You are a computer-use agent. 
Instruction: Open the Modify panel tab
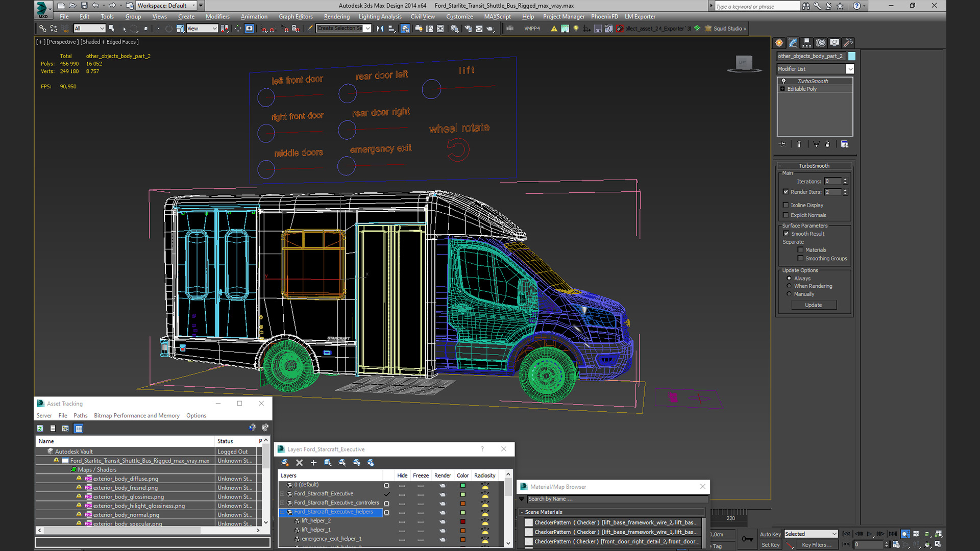(793, 43)
